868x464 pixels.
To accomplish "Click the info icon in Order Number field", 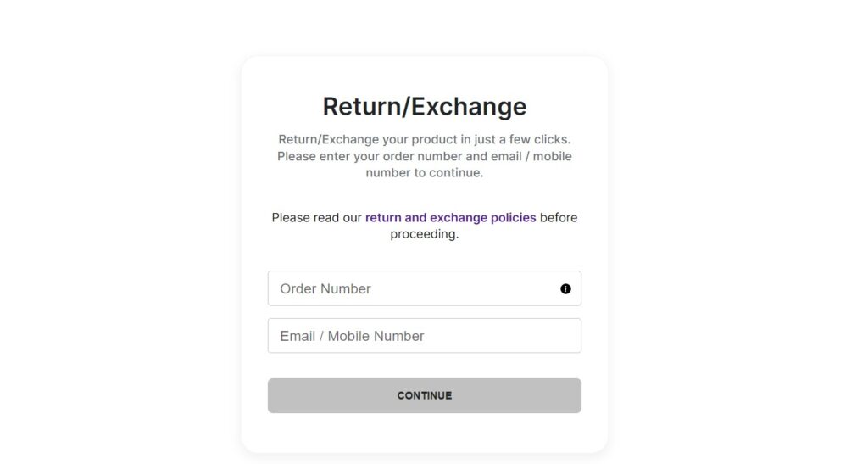I will [565, 288].
